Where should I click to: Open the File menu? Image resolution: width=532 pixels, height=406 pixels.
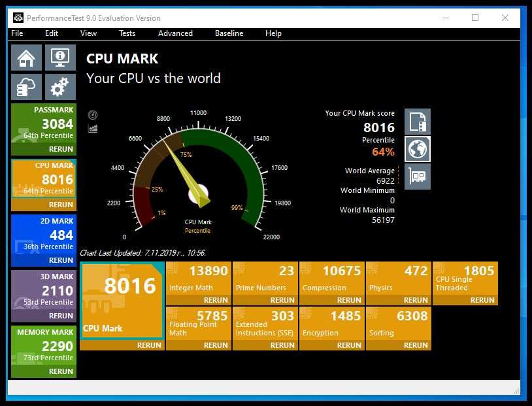tap(17, 33)
